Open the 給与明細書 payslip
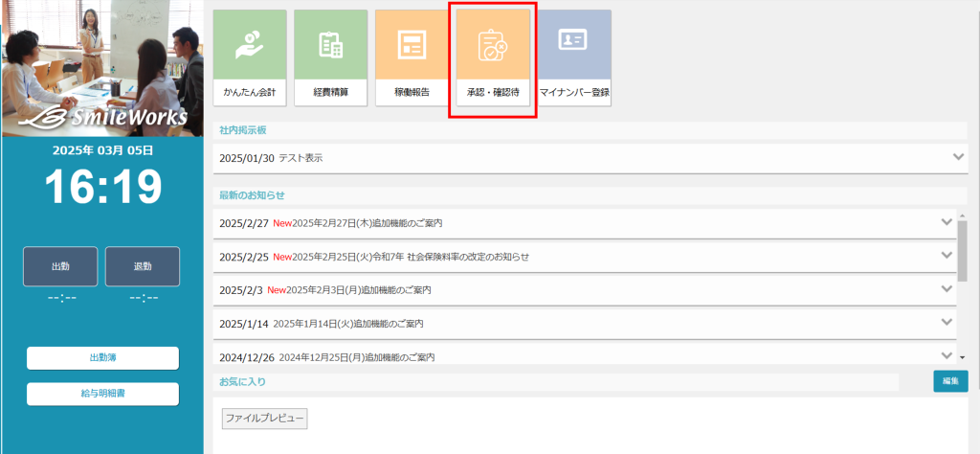The image size is (980, 454). (102, 394)
